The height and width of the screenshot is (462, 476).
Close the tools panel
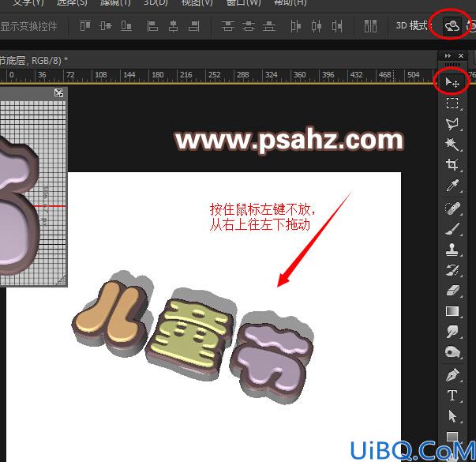tap(461, 56)
